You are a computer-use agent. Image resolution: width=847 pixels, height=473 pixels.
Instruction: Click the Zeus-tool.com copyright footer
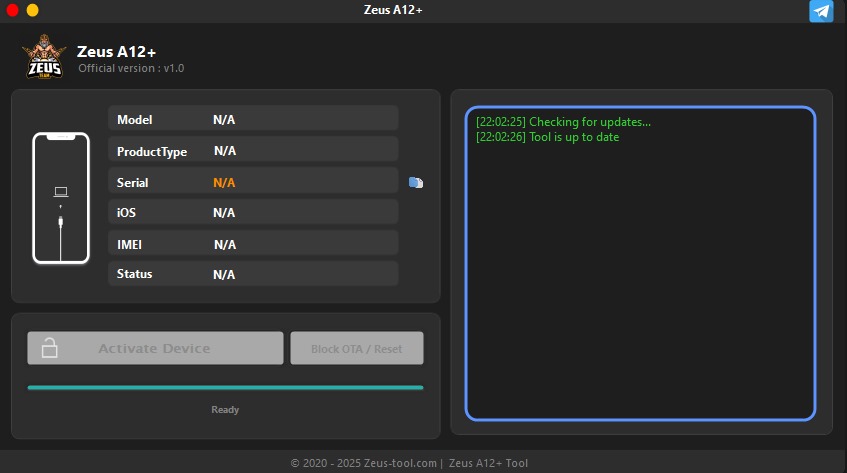409,463
